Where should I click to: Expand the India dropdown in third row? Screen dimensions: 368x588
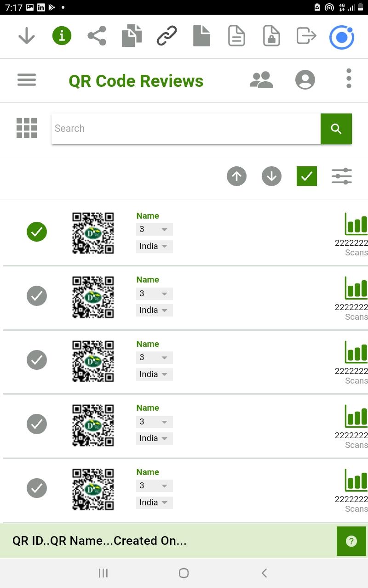[155, 374]
